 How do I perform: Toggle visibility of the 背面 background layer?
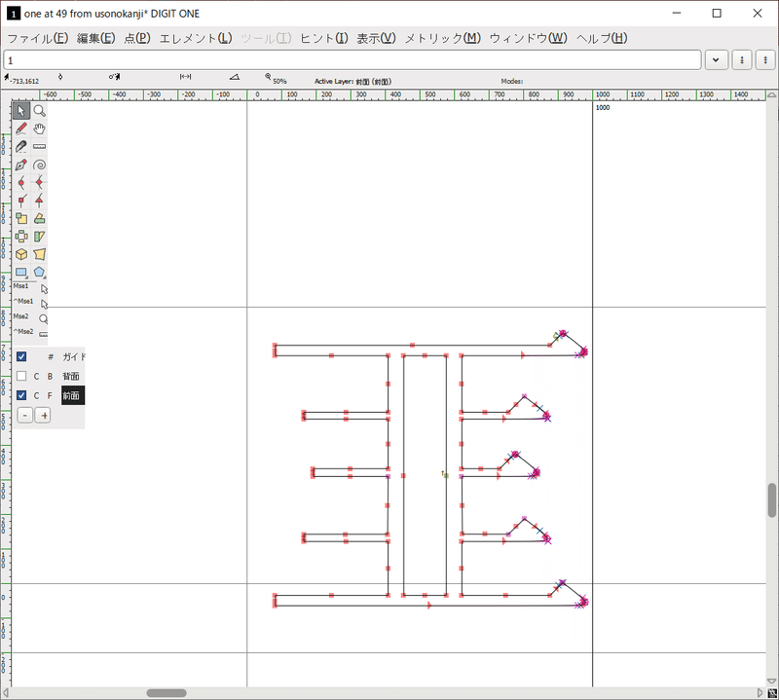(21, 376)
